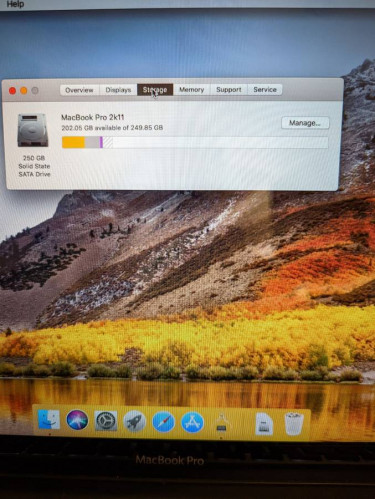This screenshot has width=375, height=499.
Task: Click the Manage... button
Action: coord(305,123)
